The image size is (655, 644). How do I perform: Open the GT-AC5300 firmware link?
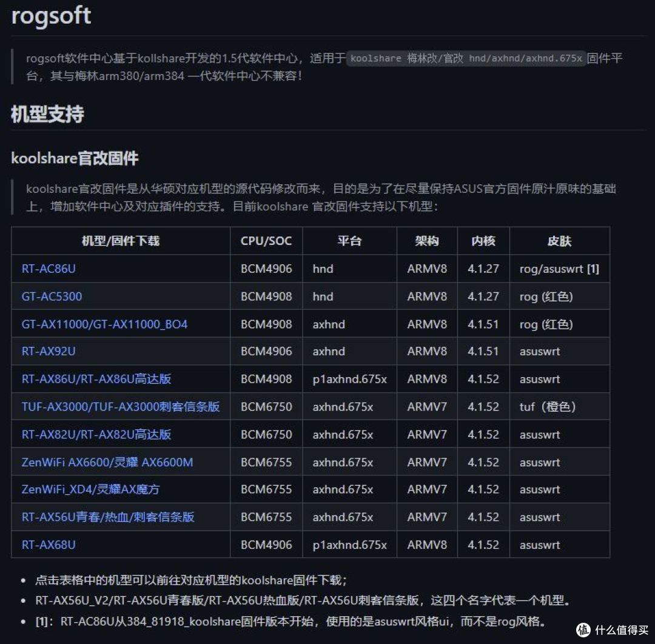click(52, 297)
